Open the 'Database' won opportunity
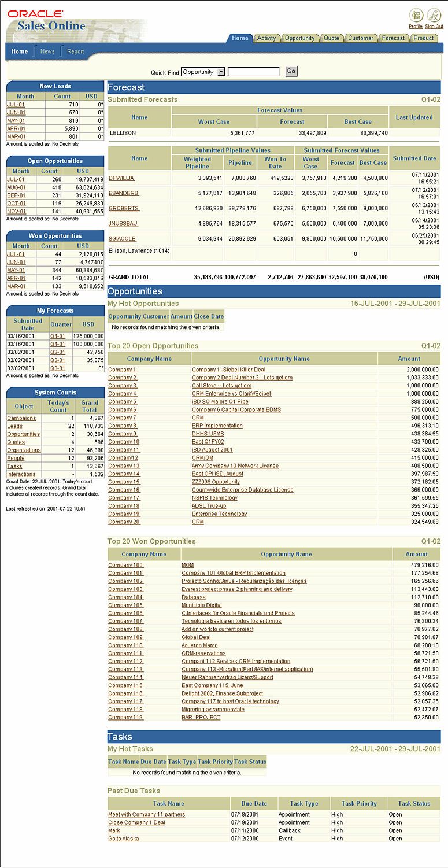 point(194,598)
